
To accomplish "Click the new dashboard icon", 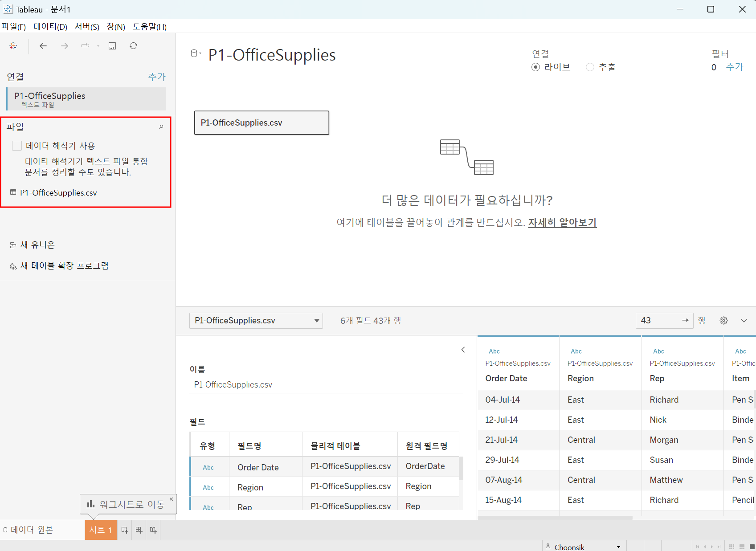I will [139, 530].
